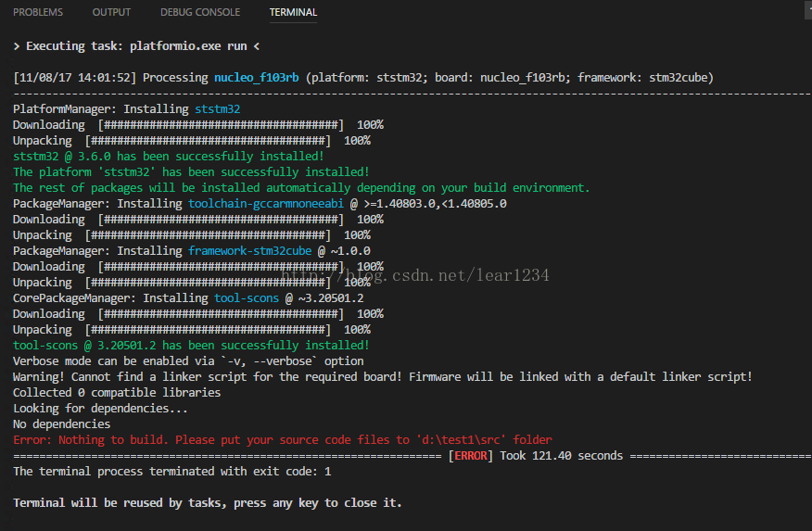Click the 'ststm32 @ 3.6.0 has been successfully installed!' line
The image size is (812, 531).
(169, 157)
